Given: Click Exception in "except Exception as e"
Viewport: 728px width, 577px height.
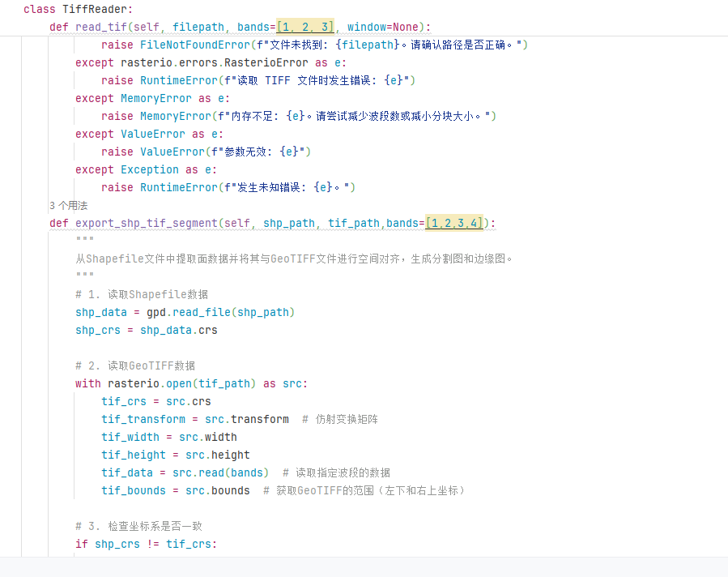Looking at the screenshot, I should tap(150, 169).
